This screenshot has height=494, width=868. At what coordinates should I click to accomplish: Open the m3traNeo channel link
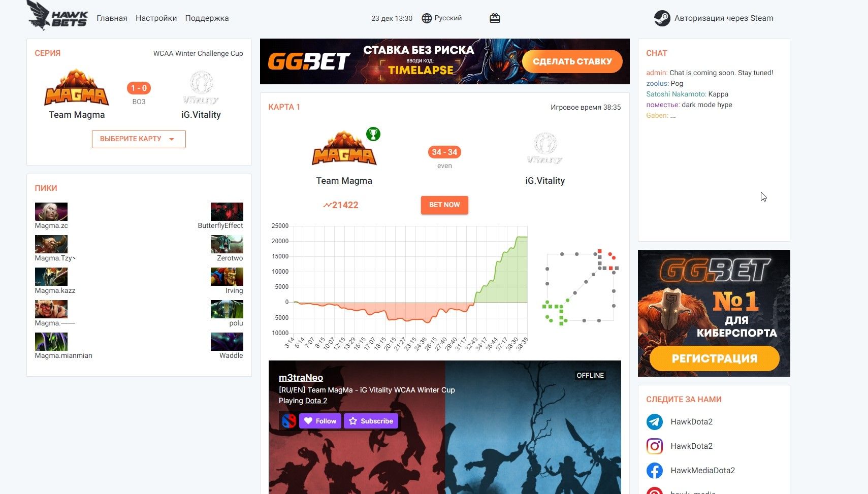click(301, 377)
